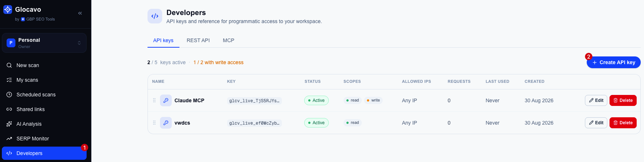Click the New scan search icon

[9, 65]
